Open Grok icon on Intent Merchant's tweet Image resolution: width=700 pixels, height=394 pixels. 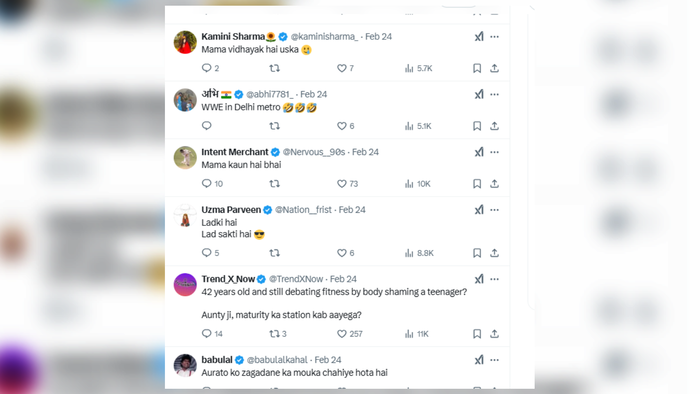[x=479, y=152]
